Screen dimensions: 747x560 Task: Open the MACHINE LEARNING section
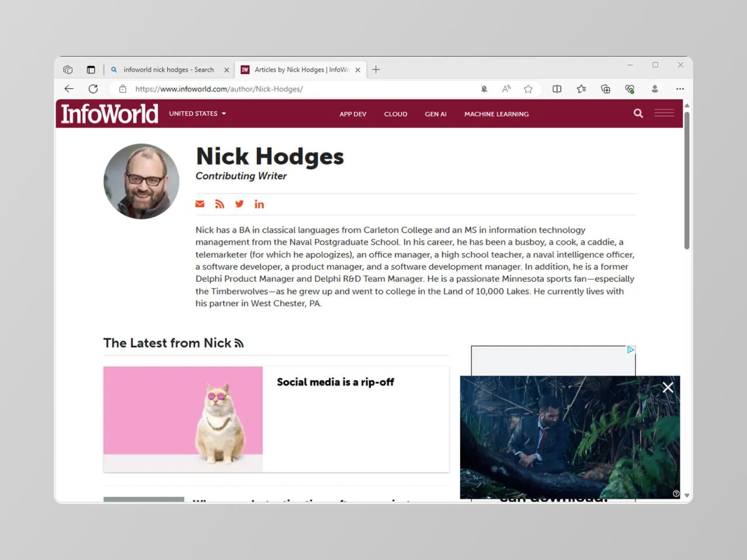pyautogui.click(x=497, y=114)
